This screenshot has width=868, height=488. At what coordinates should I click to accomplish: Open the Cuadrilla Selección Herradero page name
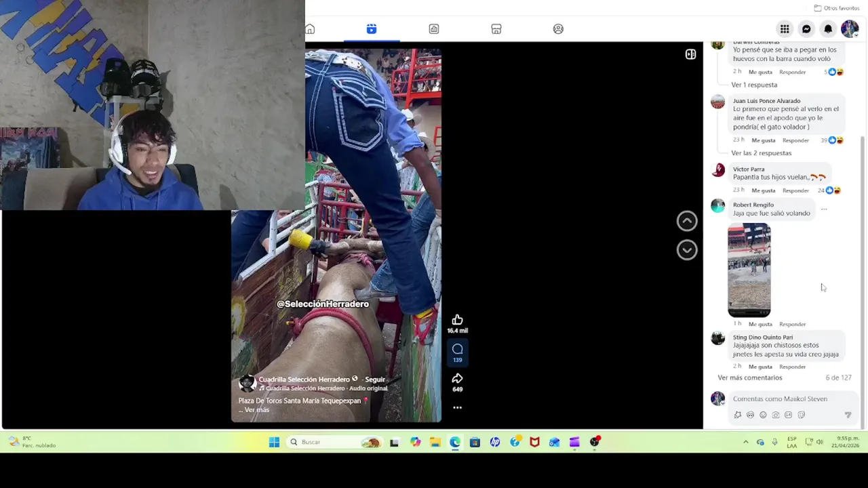pyautogui.click(x=304, y=380)
